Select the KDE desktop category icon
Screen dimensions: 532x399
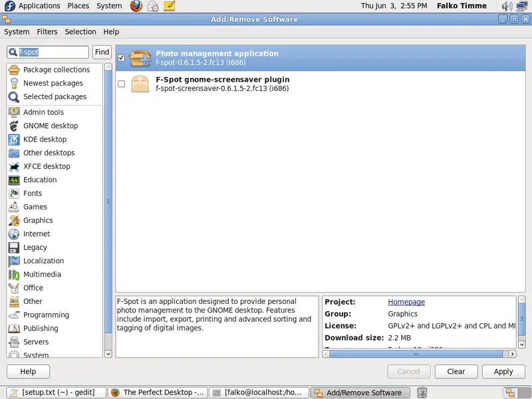point(14,140)
